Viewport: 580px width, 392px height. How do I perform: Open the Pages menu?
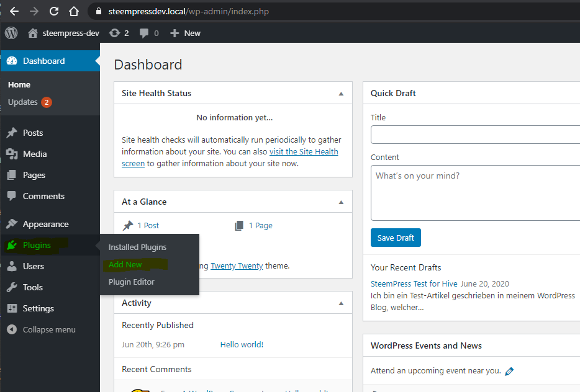click(x=34, y=175)
